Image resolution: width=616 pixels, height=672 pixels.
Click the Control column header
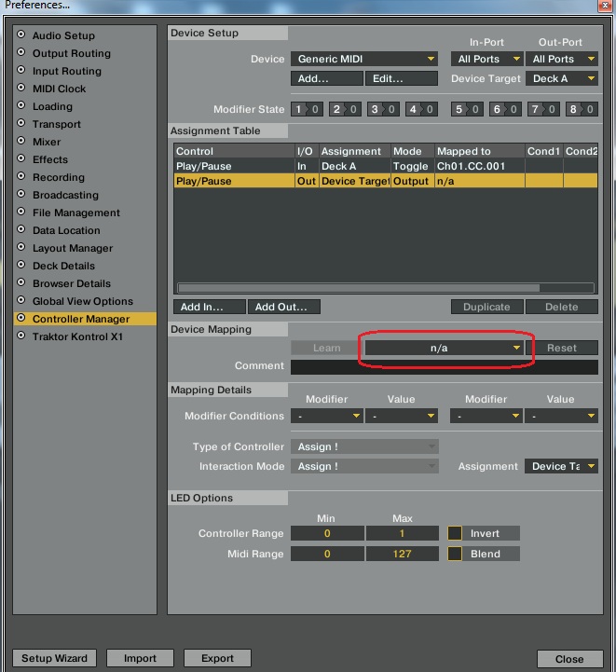coord(234,151)
